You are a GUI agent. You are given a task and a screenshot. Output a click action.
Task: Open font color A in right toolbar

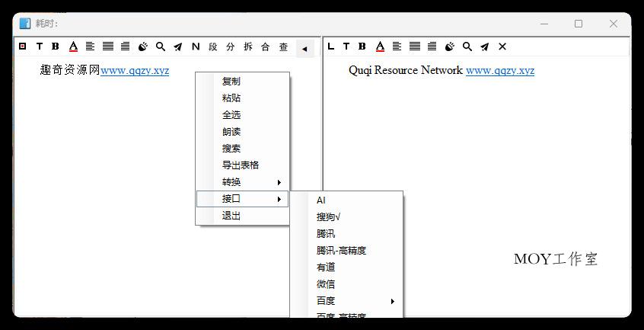[380, 46]
